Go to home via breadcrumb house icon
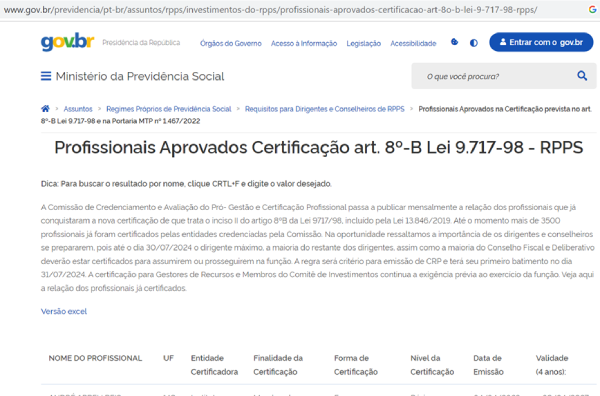This screenshot has width=600, height=396. pyautogui.click(x=45, y=109)
